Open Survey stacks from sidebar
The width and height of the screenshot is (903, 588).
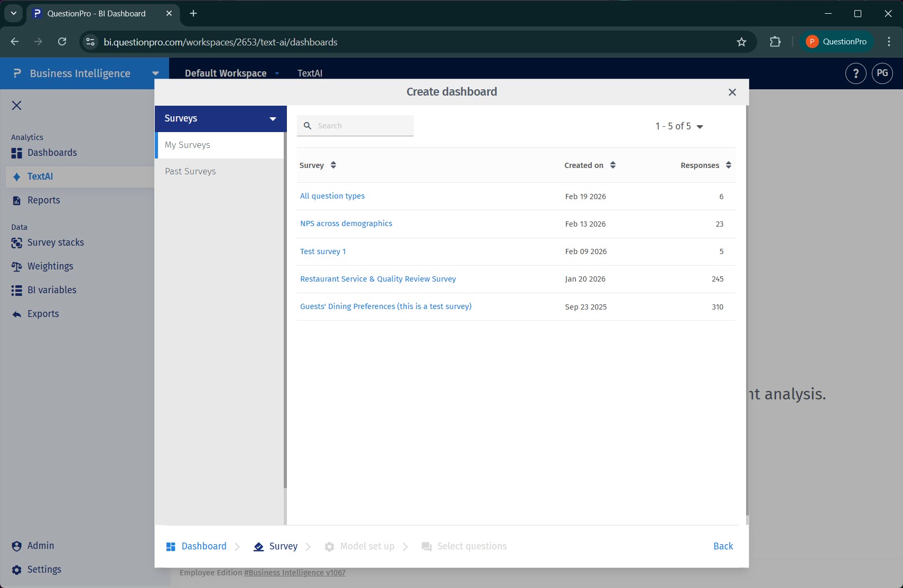click(55, 242)
